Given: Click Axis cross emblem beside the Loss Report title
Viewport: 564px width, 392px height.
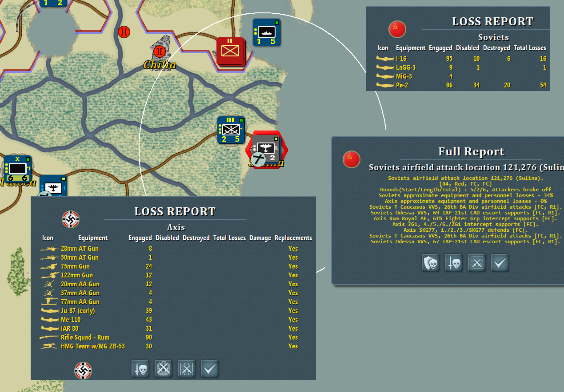Looking at the screenshot, I should click(71, 219).
